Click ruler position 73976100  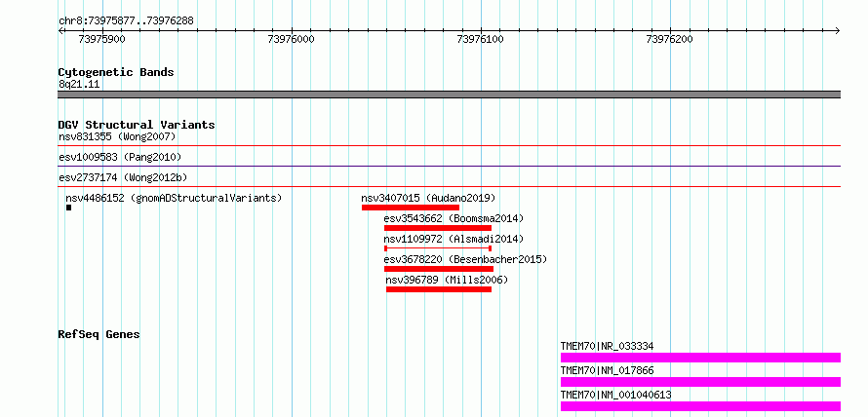coord(480,39)
